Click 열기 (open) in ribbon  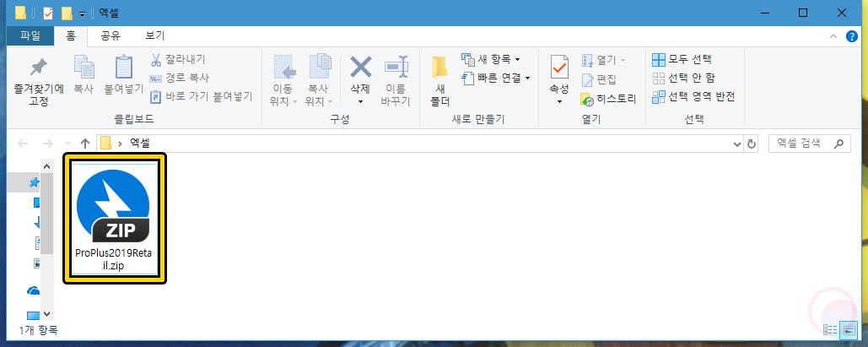tap(603, 59)
